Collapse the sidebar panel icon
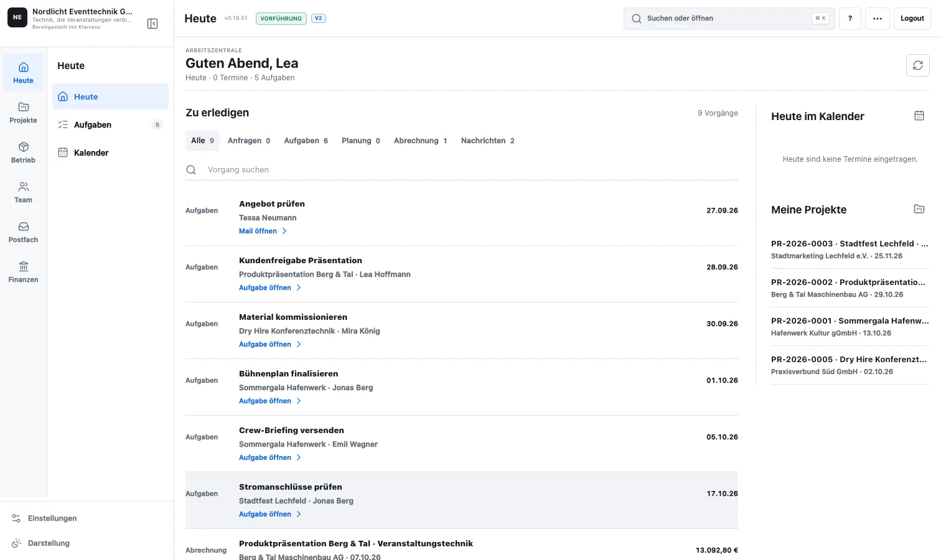The height and width of the screenshot is (560, 941). tap(152, 24)
